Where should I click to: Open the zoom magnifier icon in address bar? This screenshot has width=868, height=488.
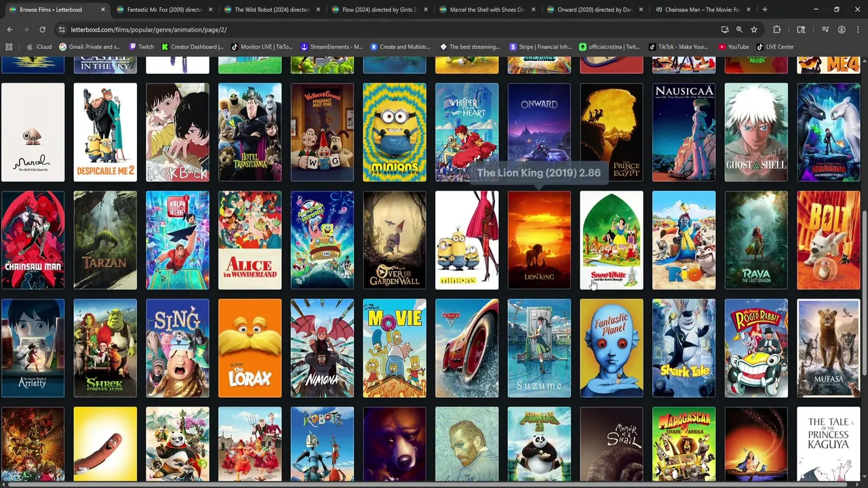[x=739, y=30]
